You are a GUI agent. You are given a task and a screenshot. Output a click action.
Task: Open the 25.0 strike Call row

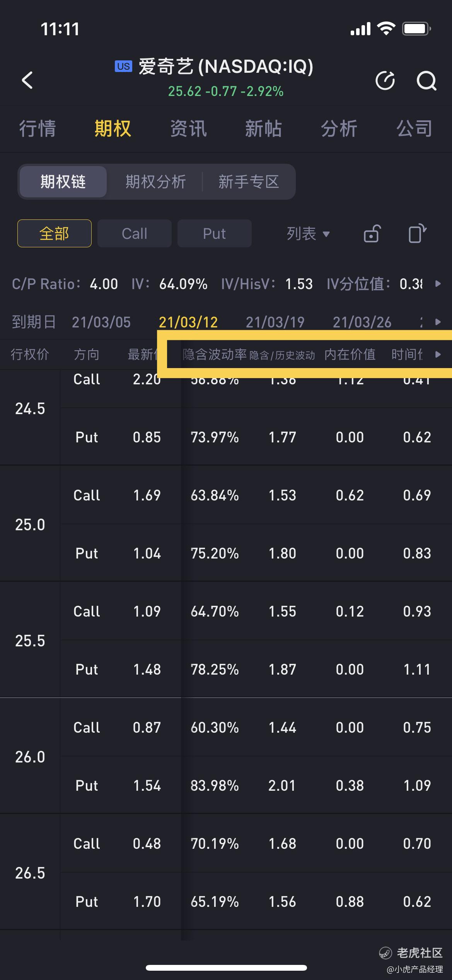(256, 495)
